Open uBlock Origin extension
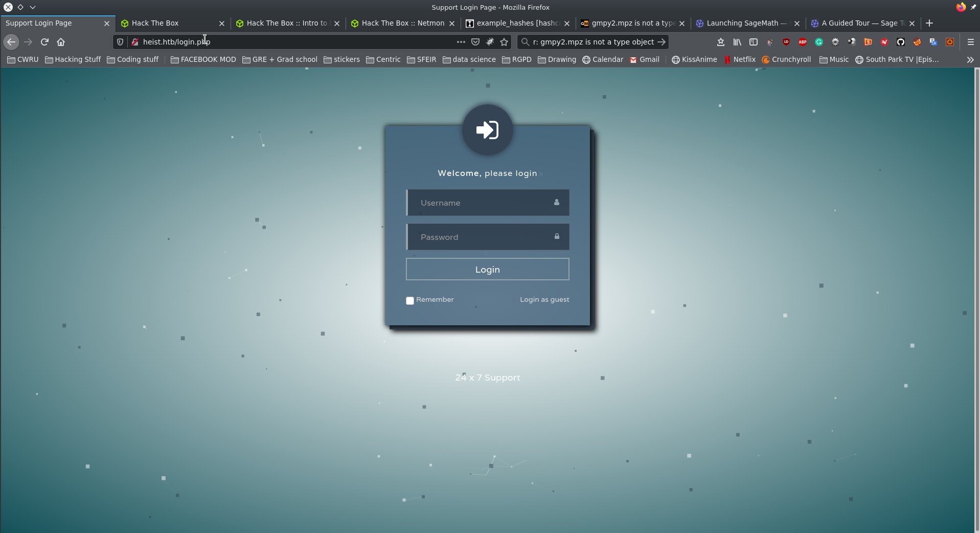Image resolution: width=980 pixels, height=533 pixels. coord(786,42)
